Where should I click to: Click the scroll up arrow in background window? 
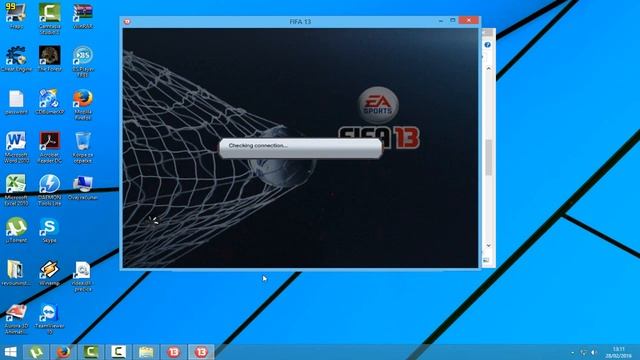pos(489,69)
